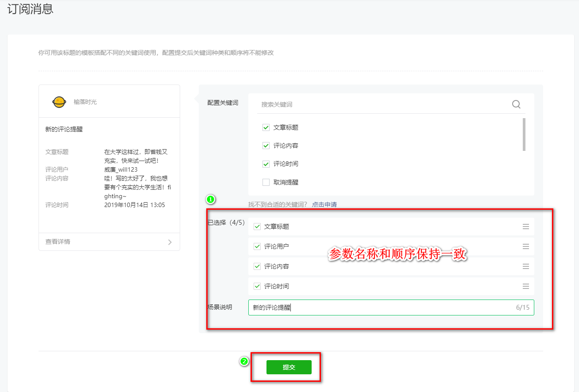Uncheck 文章标题 in the keyword list

[266, 127]
